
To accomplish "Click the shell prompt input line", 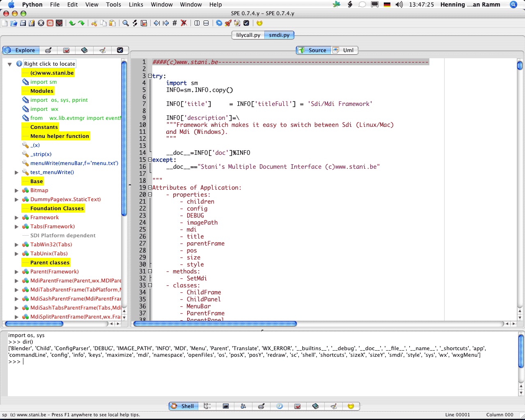I will [263, 362].
